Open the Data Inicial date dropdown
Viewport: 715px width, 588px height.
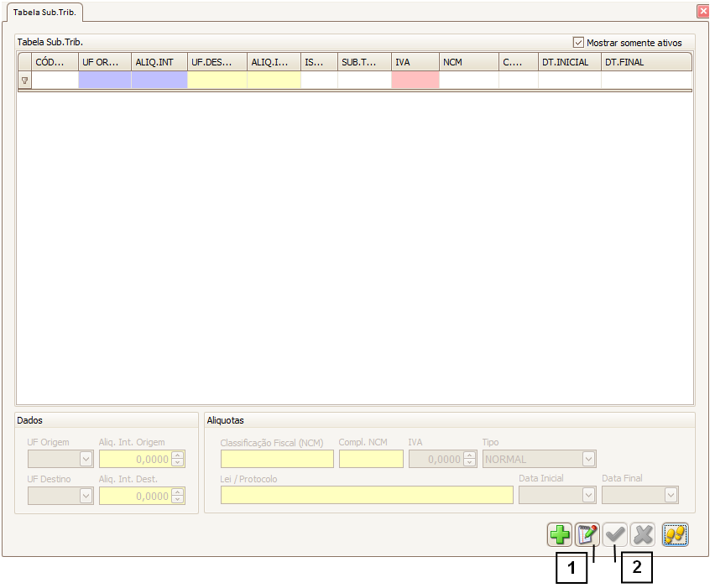click(x=588, y=495)
